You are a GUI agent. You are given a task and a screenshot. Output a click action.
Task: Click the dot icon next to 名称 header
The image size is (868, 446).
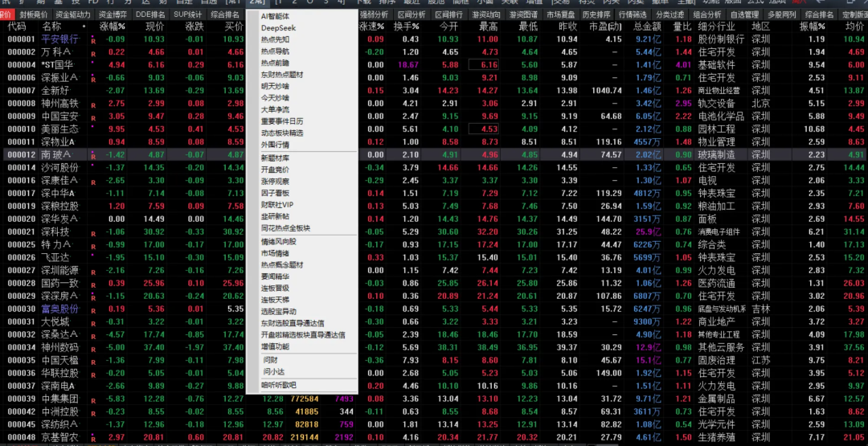[83, 27]
